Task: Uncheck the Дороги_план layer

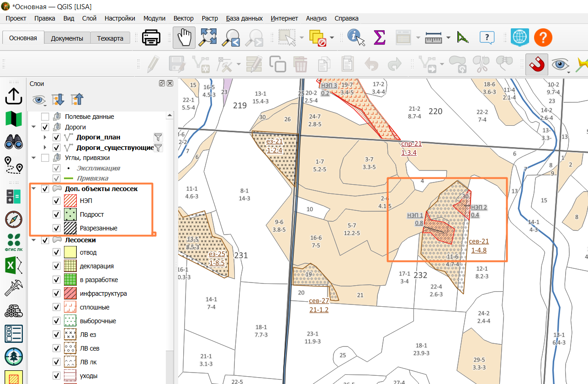Action: (x=56, y=137)
